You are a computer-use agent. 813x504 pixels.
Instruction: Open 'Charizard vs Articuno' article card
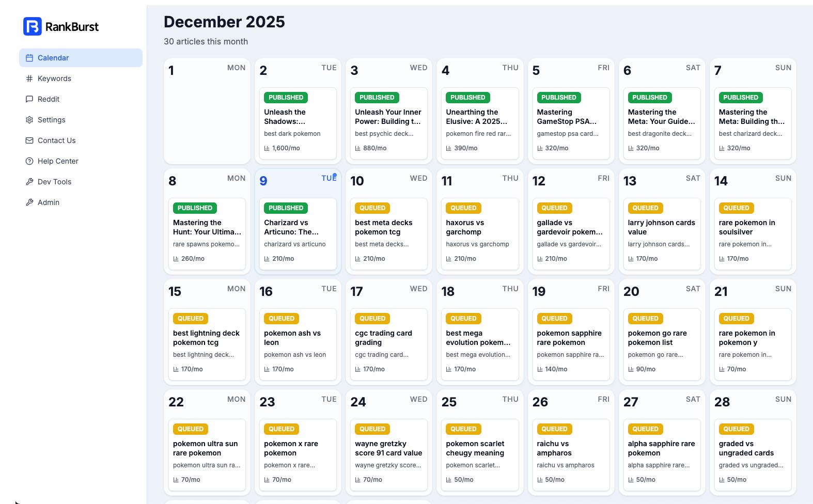tap(298, 234)
